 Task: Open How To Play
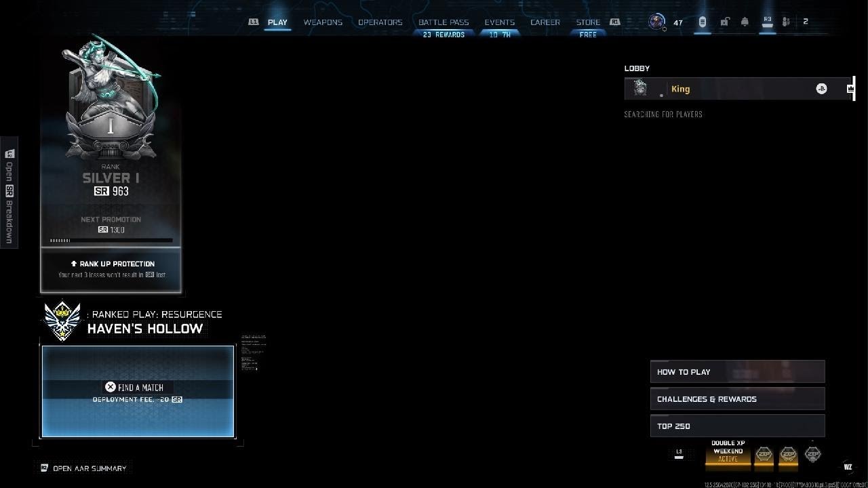click(x=737, y=371)
